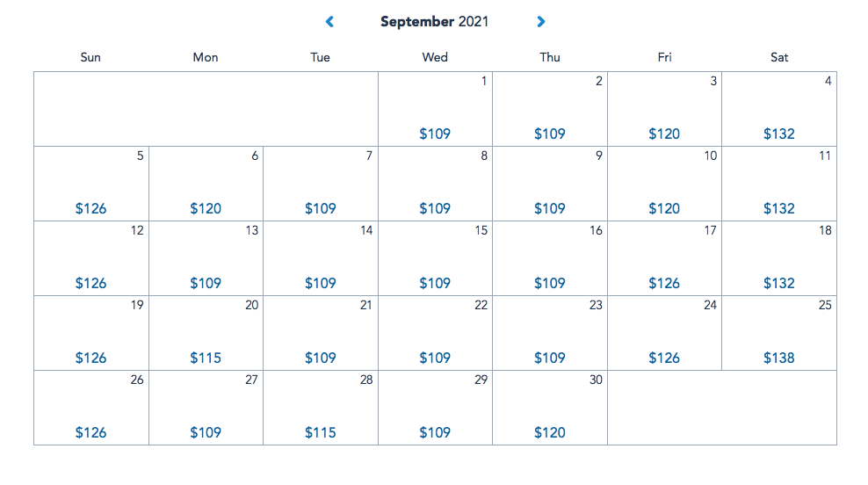Select September 22 date cell
This screenshot has height=485, width=868.
click(x=435, y=334)
